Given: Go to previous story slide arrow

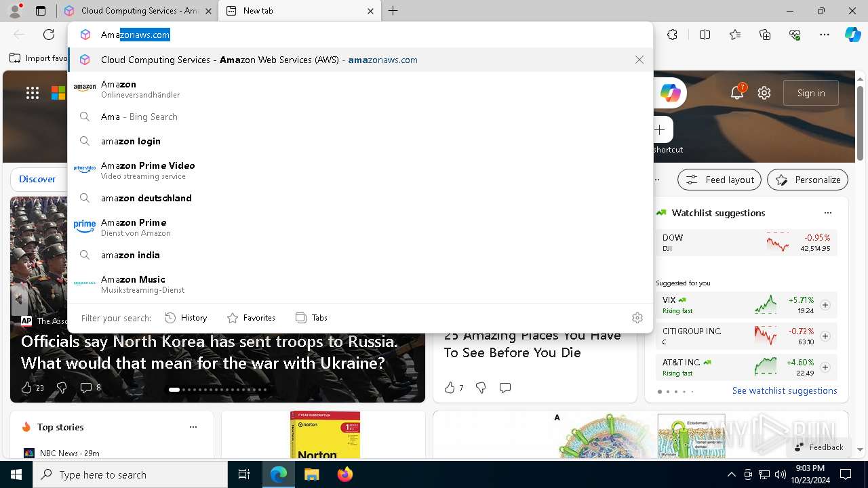Looking at the screenshot, I should click(18, 299).
